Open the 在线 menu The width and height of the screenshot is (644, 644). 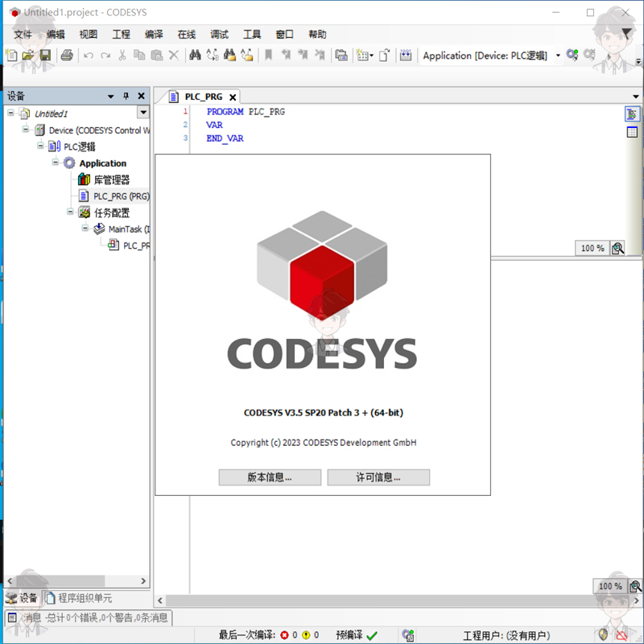(x=187, y=34)
